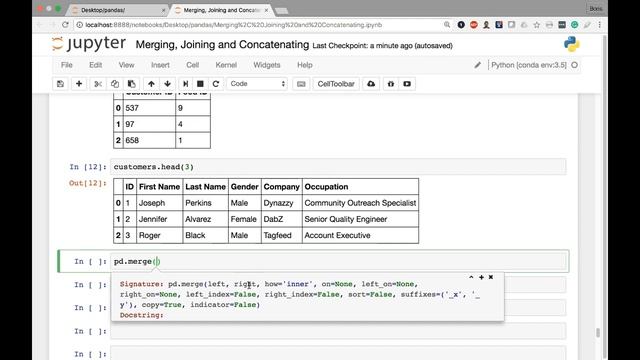Click the browser address bar URL
Viewport: 640px width, 360px height.
233,25
